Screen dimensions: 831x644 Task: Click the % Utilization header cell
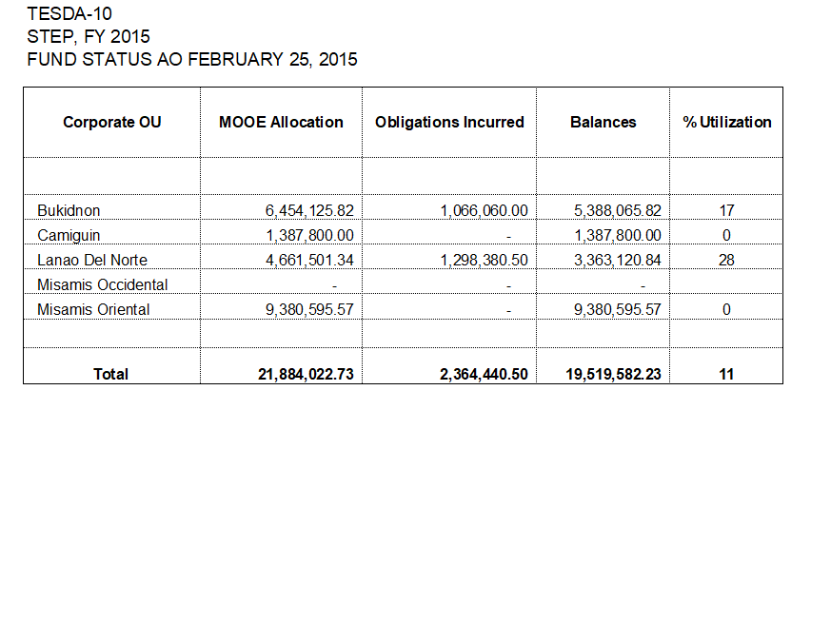[x=726, y=123]
